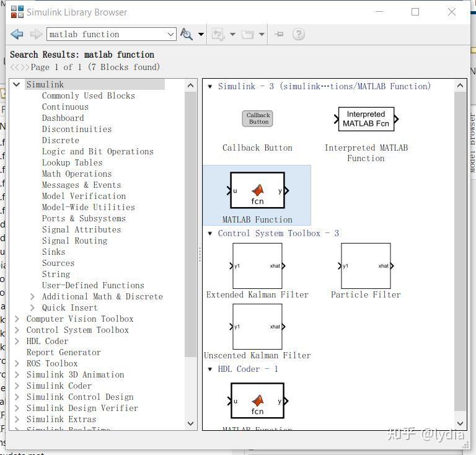Select the Particle Filter block
The height and width of the screenshot is (455, 476).
point(366,266)
